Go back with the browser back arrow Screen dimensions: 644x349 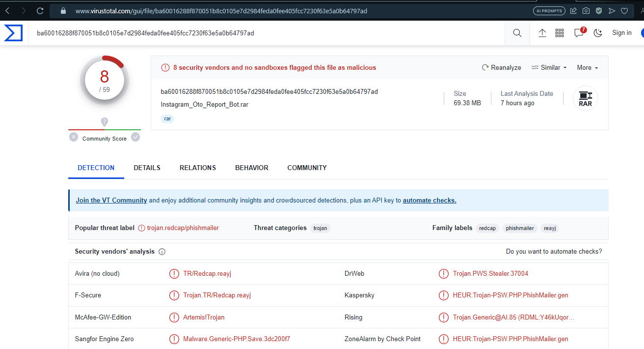[x=7, y=10]
